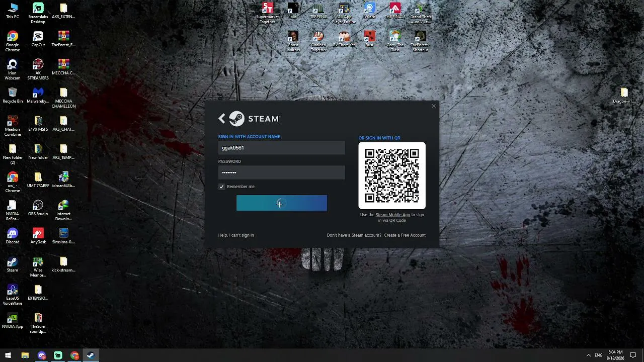Select the Supermarket Together shortcut
The image size is (644, 362).
point(268,14)
